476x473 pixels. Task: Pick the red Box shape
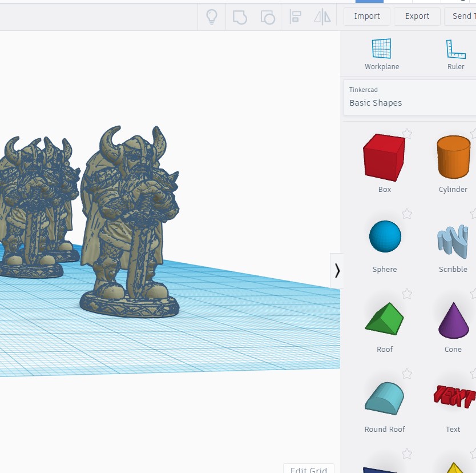384,157
